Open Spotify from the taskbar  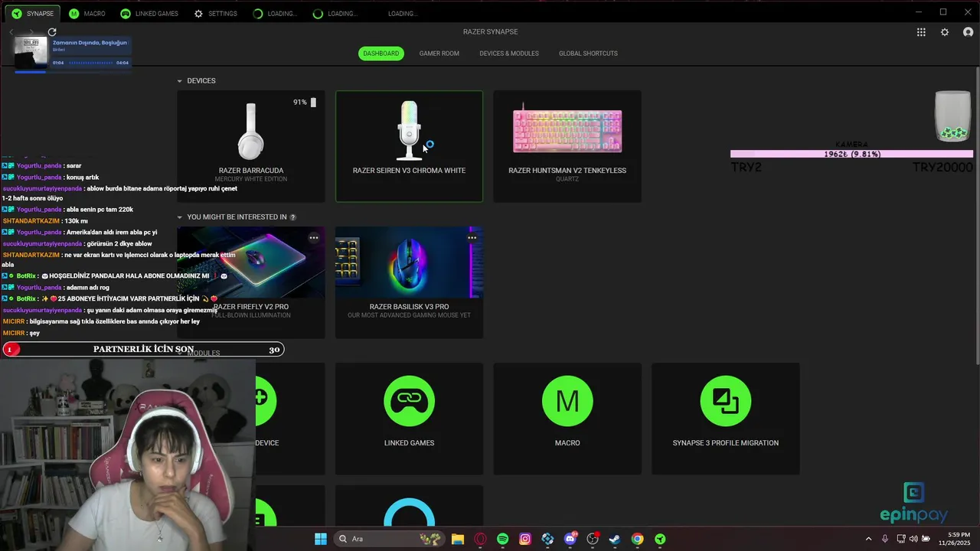click(502, 539)
